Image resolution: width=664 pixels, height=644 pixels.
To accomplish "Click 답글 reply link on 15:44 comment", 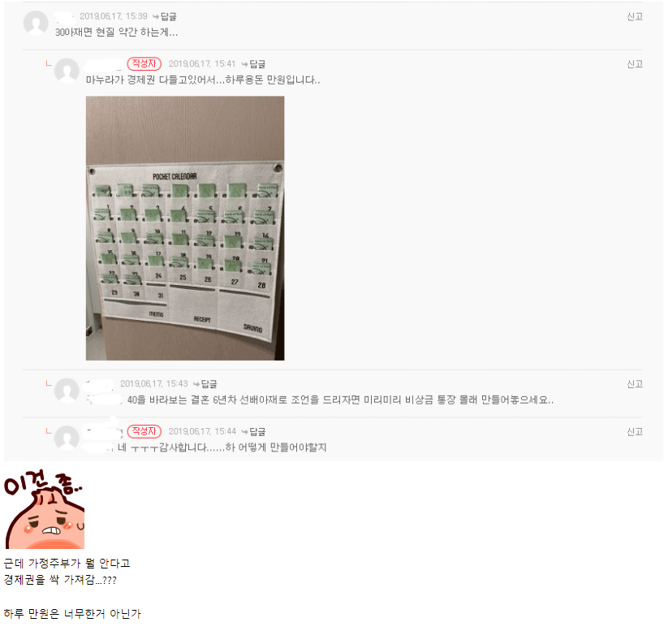I will 257,432.
